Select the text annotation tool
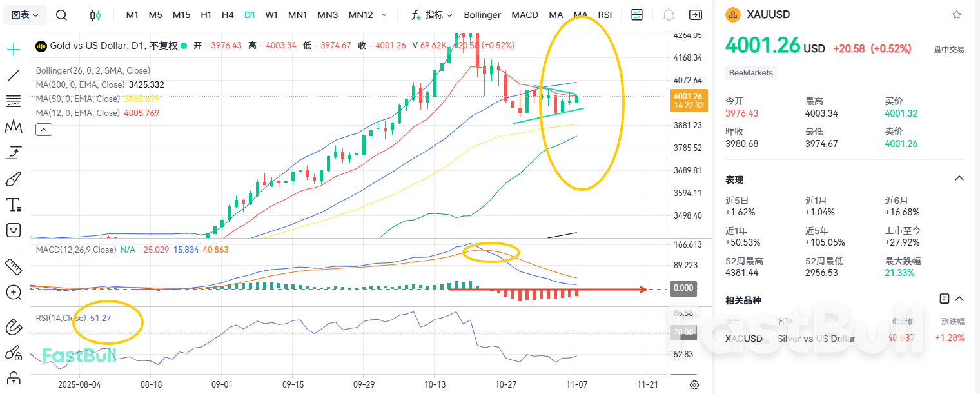The image size is (980, 394). click(13, 204)
